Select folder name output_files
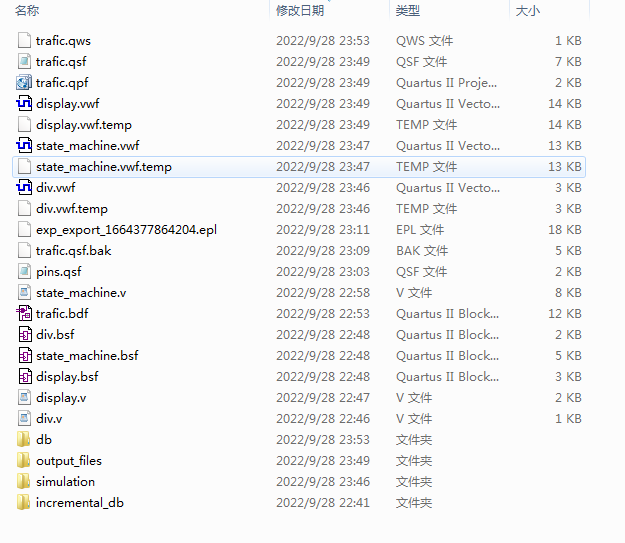Viewport: 625px width, 543px height. tap(69, 461)
